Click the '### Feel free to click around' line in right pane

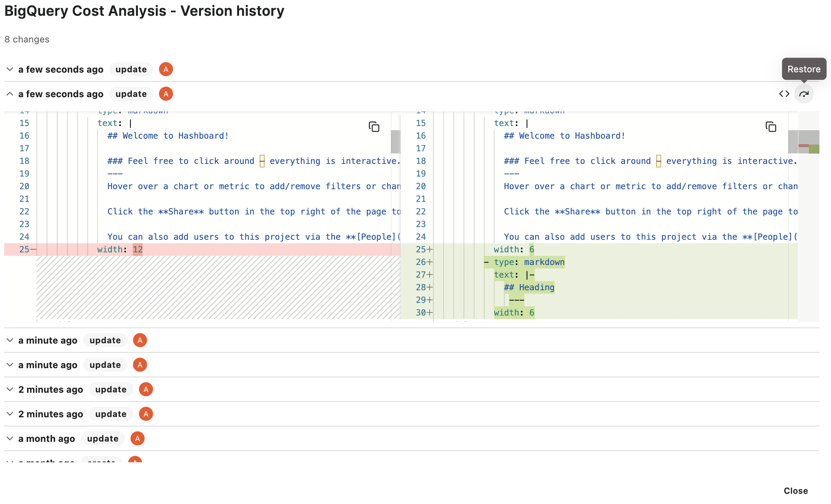tap(651, 161)
